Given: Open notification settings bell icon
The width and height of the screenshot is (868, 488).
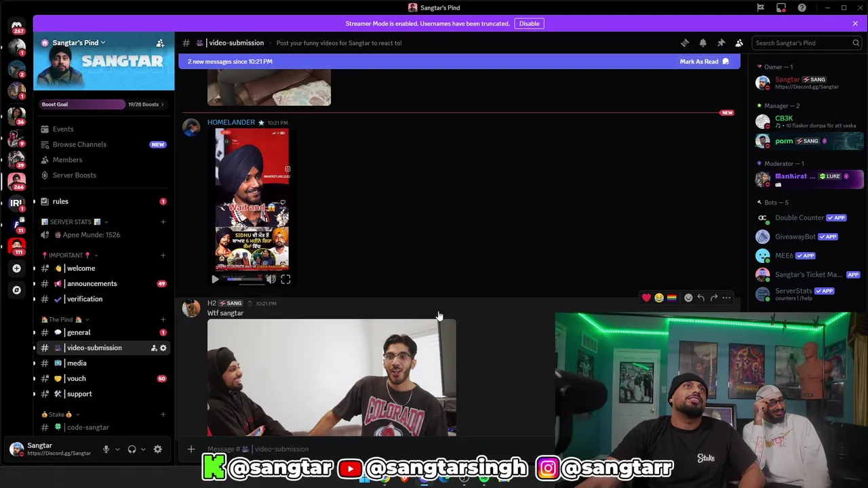Looking at the screenshot, I should 703,43.
